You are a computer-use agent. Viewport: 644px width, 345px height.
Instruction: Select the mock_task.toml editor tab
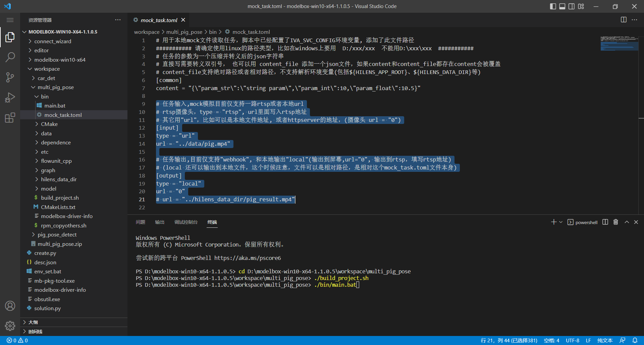159,20
